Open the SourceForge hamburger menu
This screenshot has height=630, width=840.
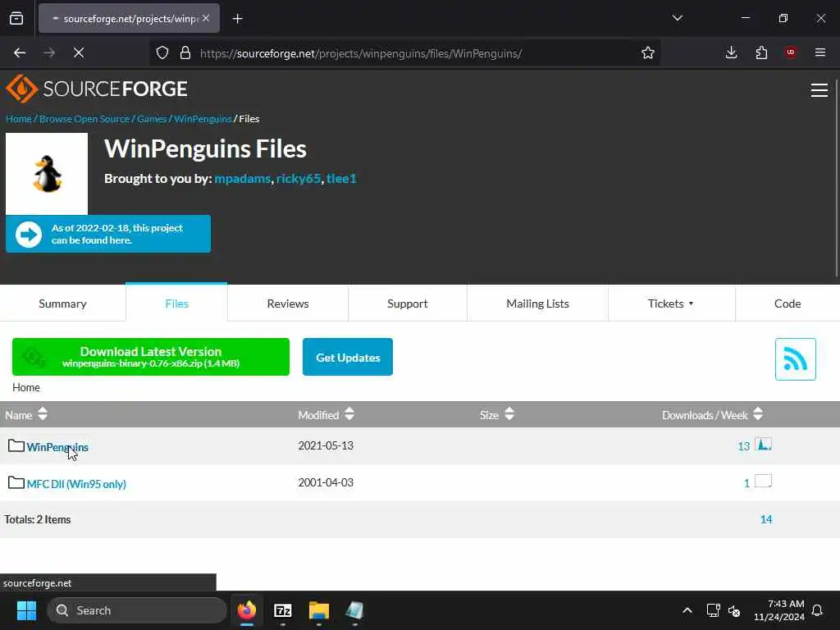pos(819,90)
